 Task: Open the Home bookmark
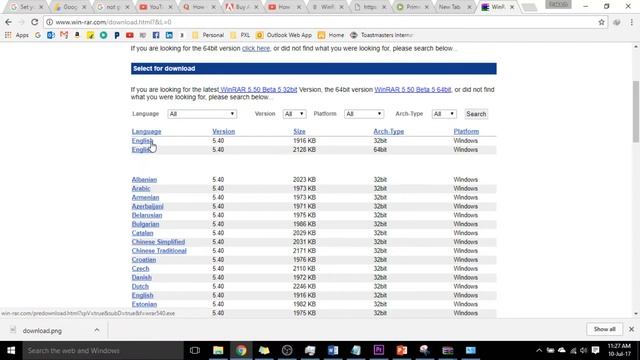click(x=331, y=36)
